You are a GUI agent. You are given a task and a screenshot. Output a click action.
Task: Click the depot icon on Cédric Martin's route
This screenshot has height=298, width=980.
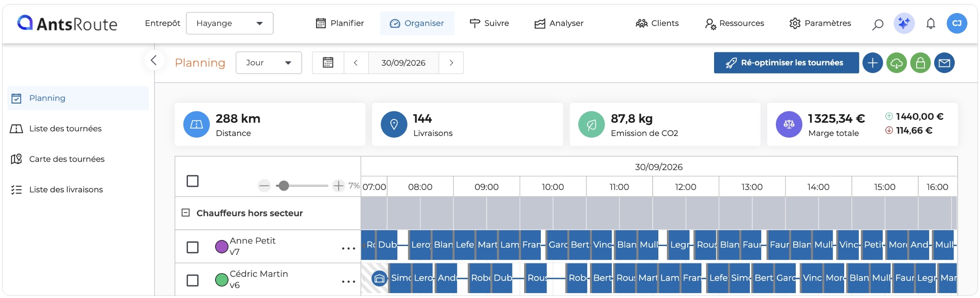pos(379,279)
